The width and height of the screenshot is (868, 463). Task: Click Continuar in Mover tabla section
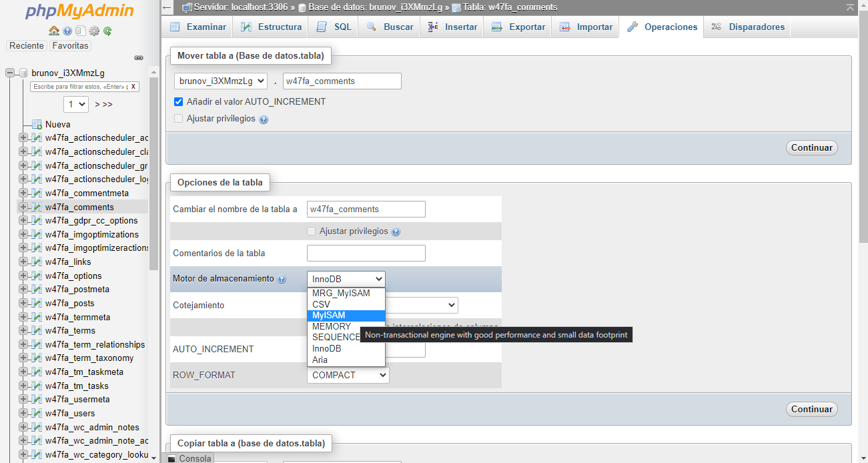[x=811, y=147]
